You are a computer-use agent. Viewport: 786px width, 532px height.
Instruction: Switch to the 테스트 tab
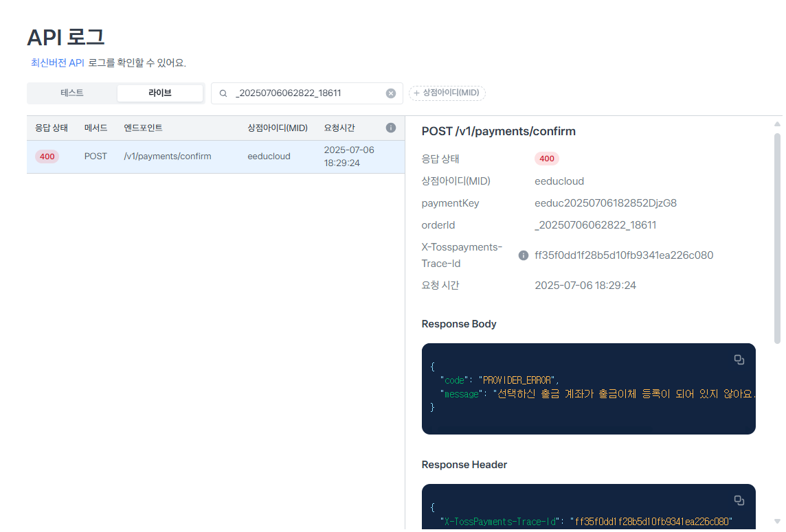click(72, 93)
